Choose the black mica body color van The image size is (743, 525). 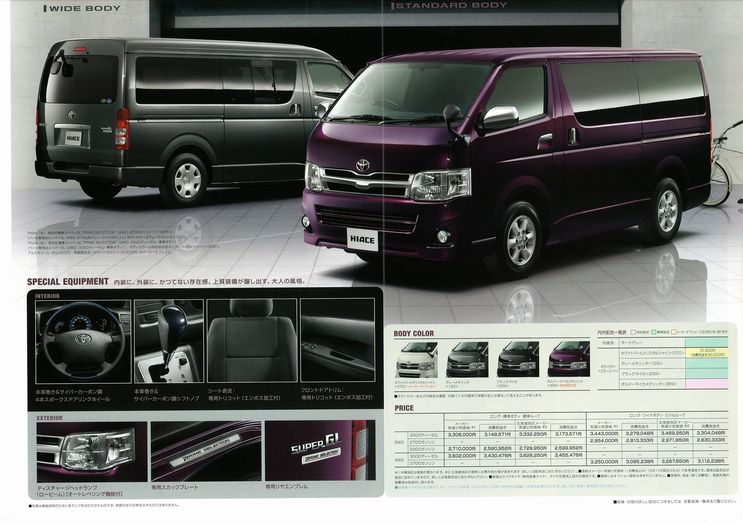[x=518, y=359]
